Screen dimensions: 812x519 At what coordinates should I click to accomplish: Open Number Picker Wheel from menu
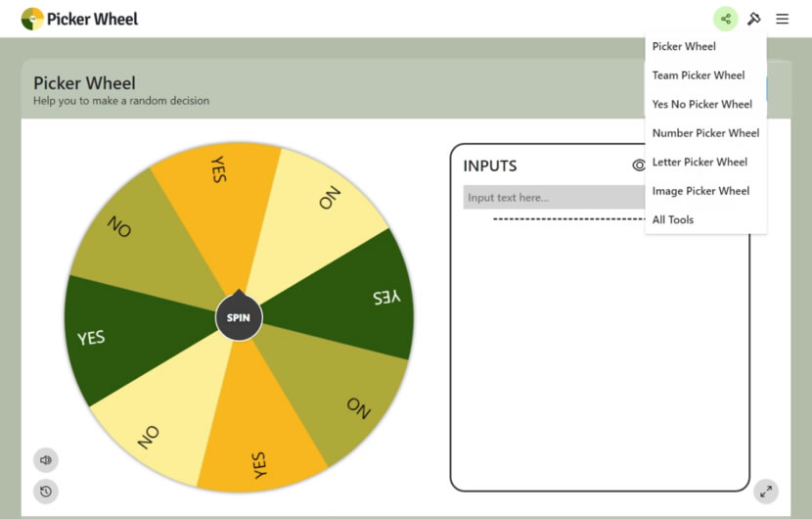click(705, 133)
